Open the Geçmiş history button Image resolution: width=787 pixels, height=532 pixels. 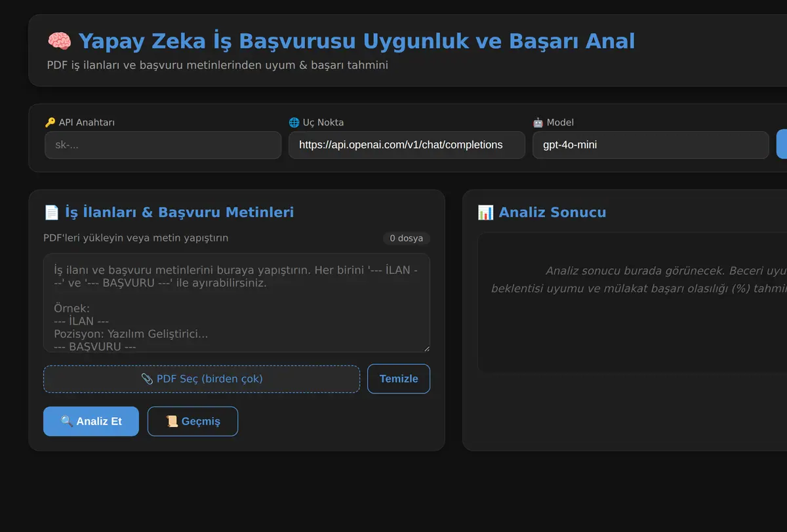pyautogui.click(x=193, y=421)
